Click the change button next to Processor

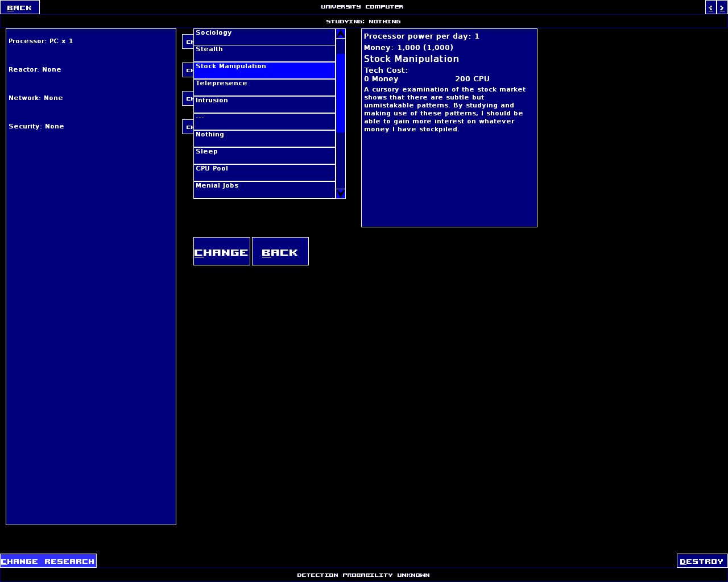(188, 41)
